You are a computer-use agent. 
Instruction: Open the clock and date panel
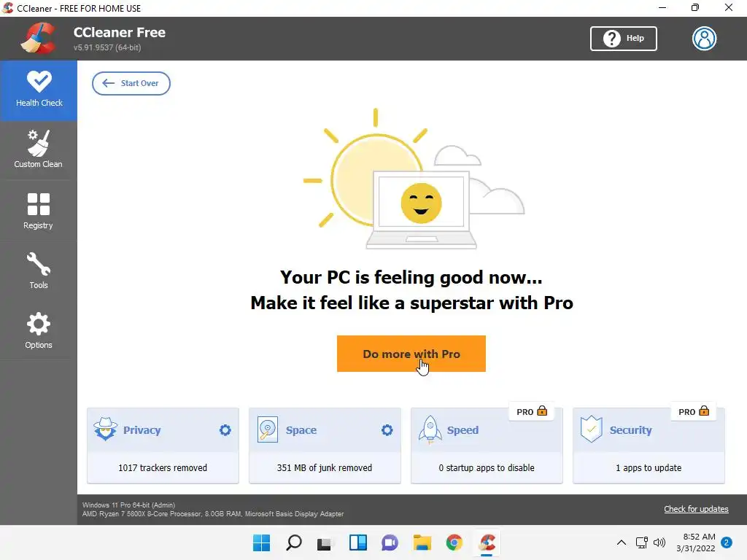point(695,542)
